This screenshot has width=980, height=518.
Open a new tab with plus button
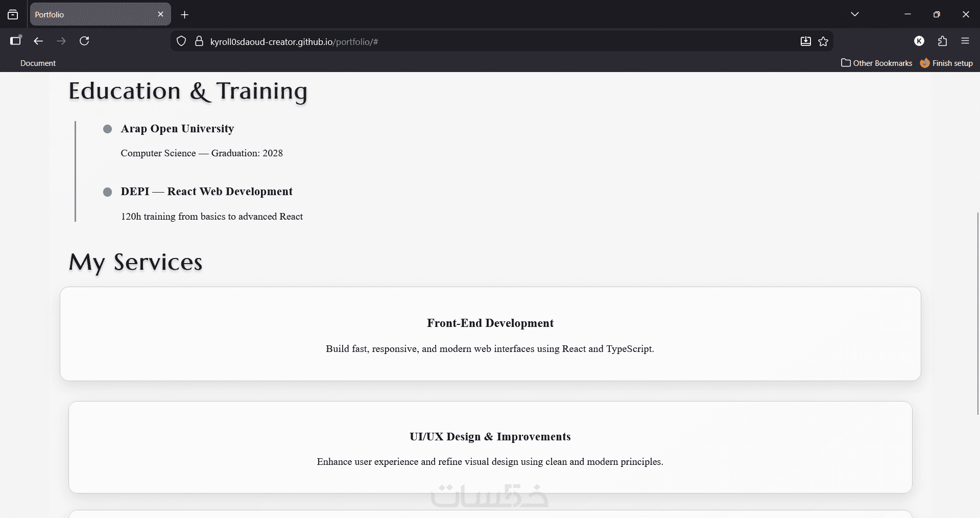[x=185, y=15]
